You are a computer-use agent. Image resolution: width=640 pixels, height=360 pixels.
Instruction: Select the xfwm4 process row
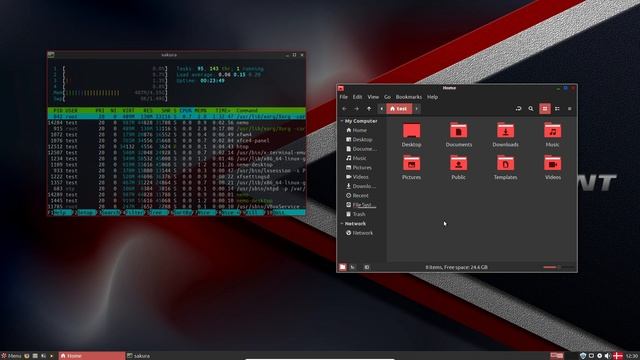pos(176,134)
